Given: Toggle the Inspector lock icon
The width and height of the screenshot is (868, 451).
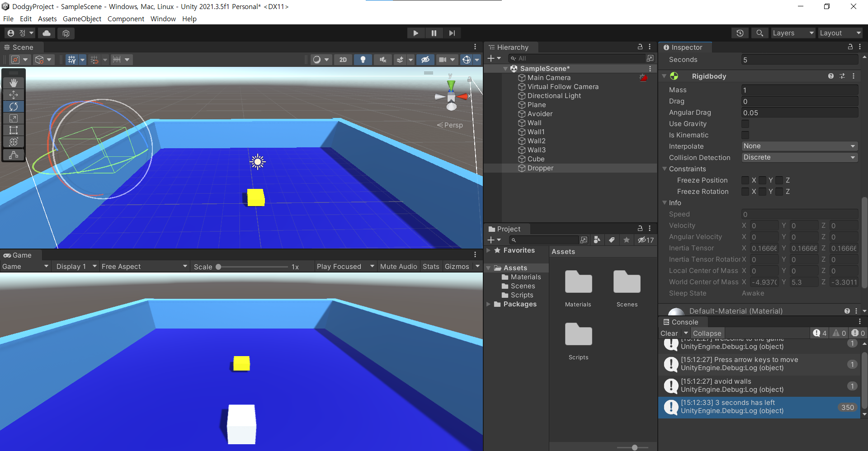Looking at the screenshot, I should pyautogui.click(x=850, y=47).
